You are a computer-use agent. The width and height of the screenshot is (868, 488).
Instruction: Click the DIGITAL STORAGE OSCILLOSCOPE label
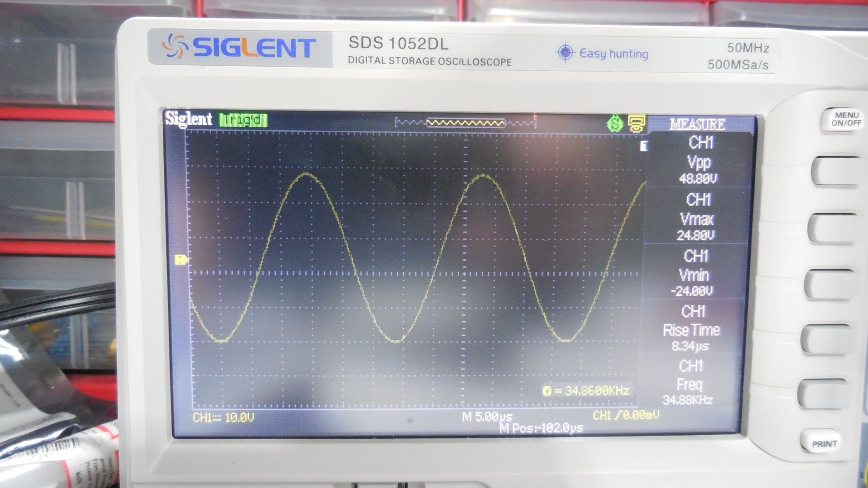(x=430, y=61)
